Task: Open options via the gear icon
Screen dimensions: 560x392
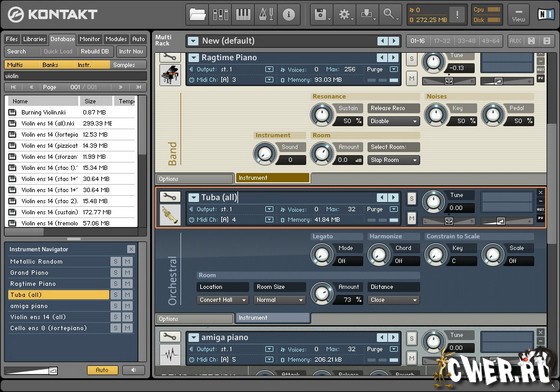Action: pos(344,15)
